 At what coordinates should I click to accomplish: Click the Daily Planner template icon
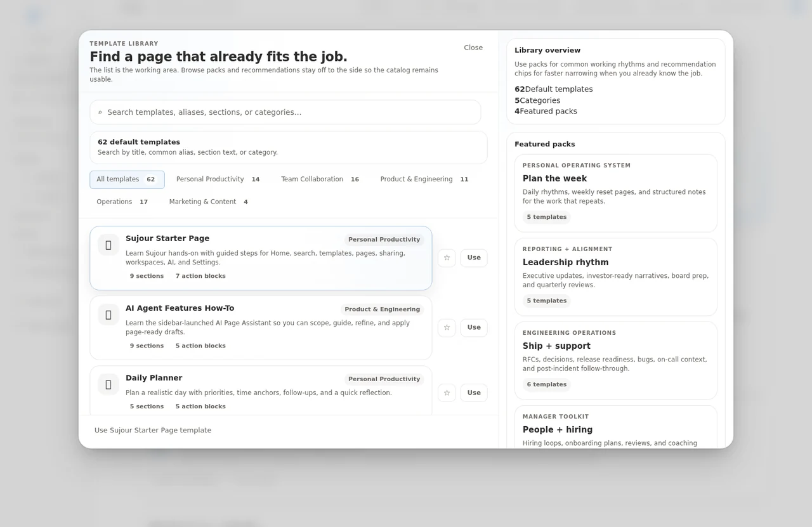(x=108, y=384)
